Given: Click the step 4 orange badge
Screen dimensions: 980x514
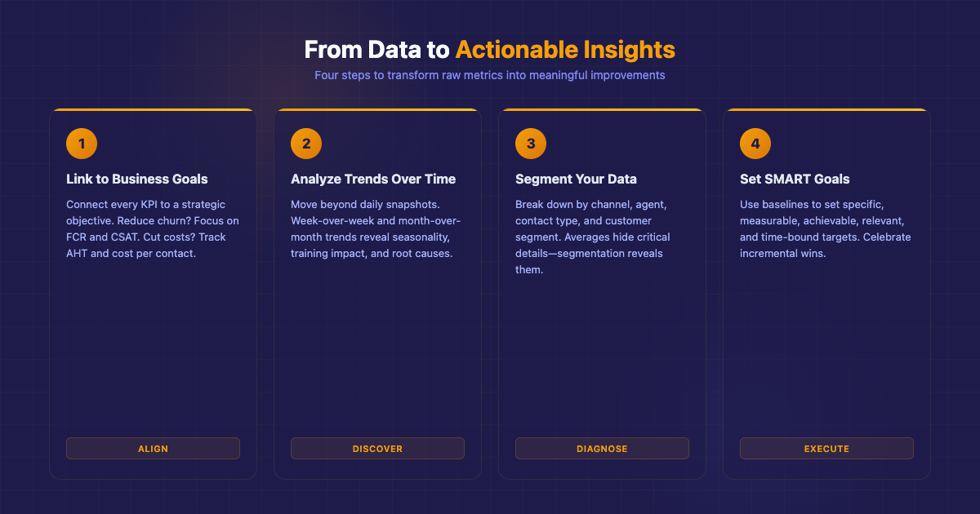Looking at the screenshot, I should tap(755, 143).
